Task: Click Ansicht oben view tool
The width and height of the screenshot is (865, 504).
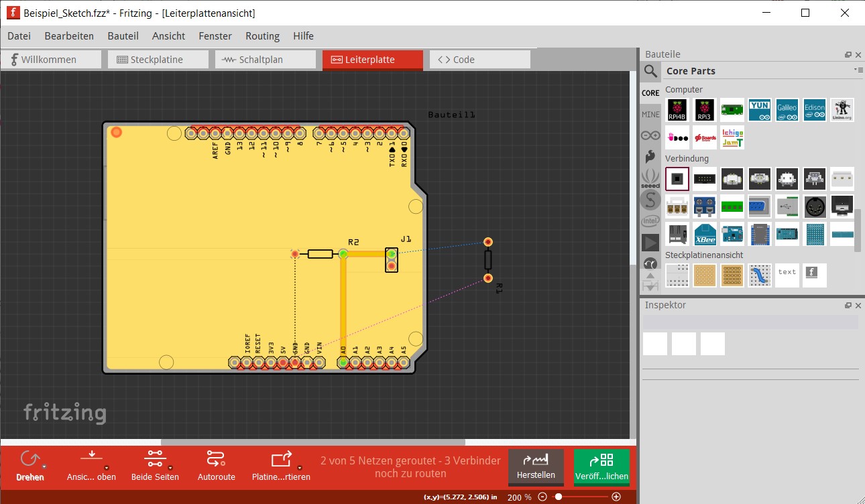Action: [x=92, y=465]
